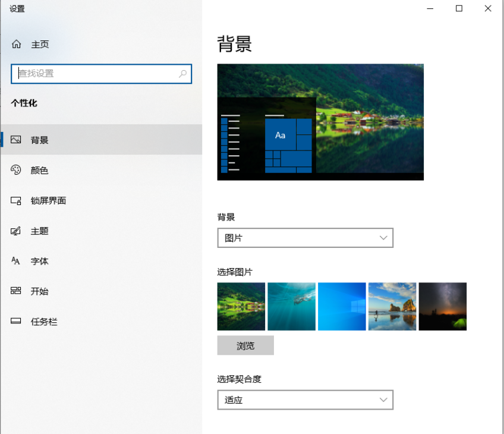Screen dimensions: 504x434
Task: Select the 背景 icon in sidebar
Action: [14, 140]
